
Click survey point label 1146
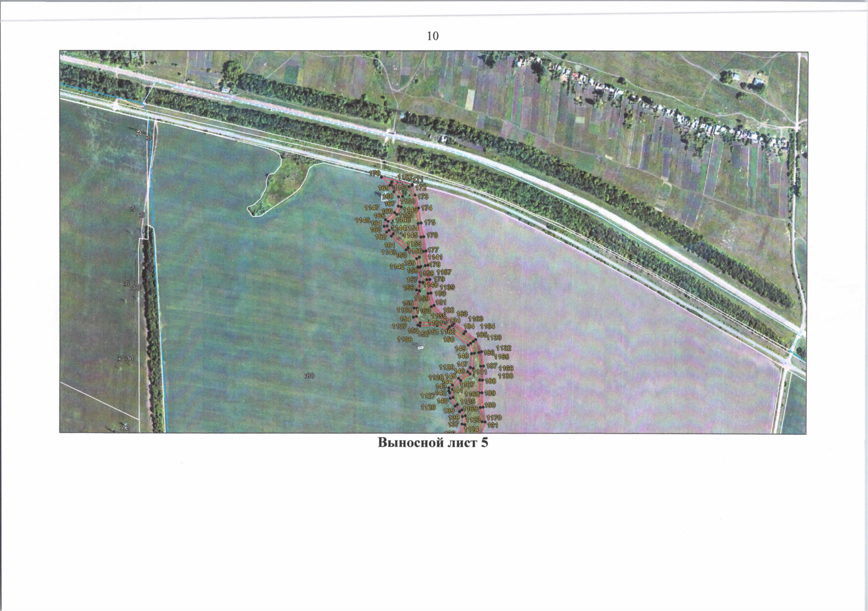[x=362, y=220]
